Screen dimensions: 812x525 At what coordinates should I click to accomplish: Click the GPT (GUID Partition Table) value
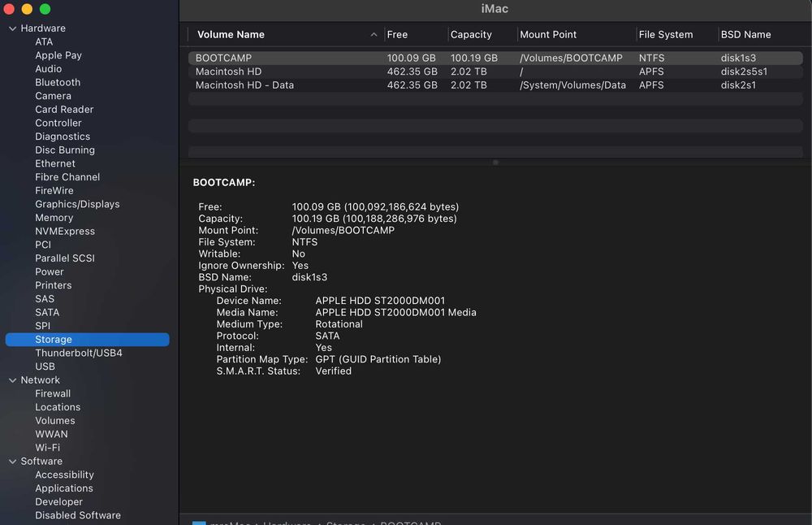tap(378, 359)
